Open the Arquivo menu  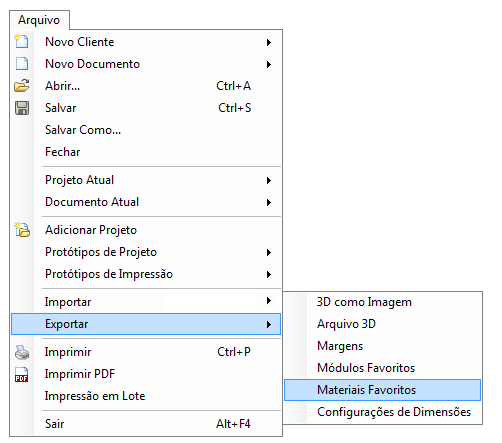pos(39,20)
